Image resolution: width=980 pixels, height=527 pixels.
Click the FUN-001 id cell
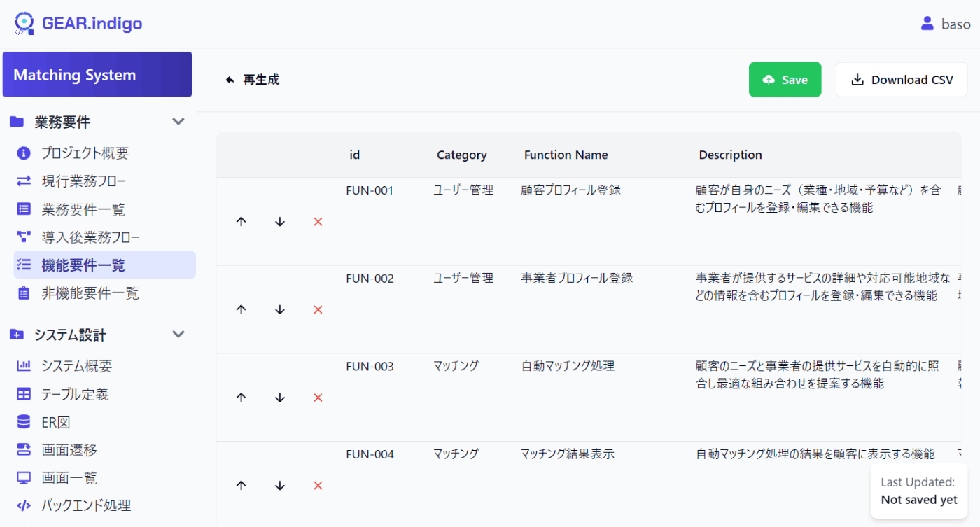coord(370,190)
